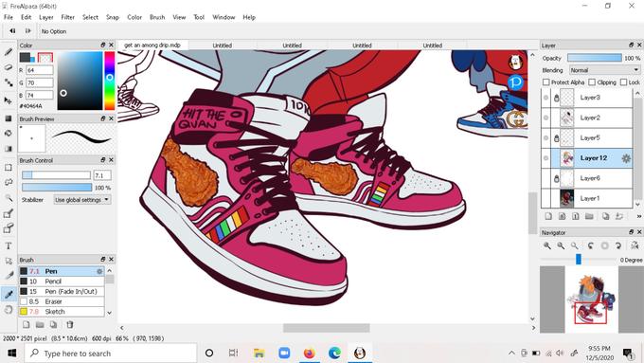644x363 pixels.
Task: Open the Window menu
Action: click(x=224, y=17)
